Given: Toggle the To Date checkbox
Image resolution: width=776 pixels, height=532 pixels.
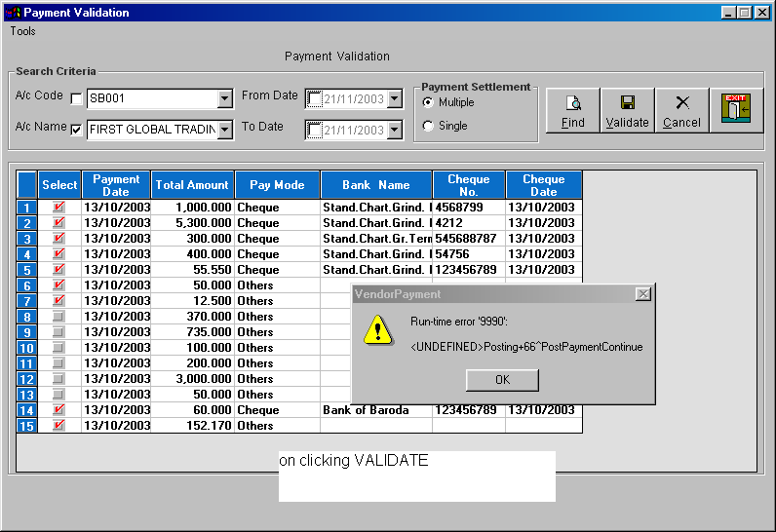Looking at the screenshot, I should (x=314, y=130).
